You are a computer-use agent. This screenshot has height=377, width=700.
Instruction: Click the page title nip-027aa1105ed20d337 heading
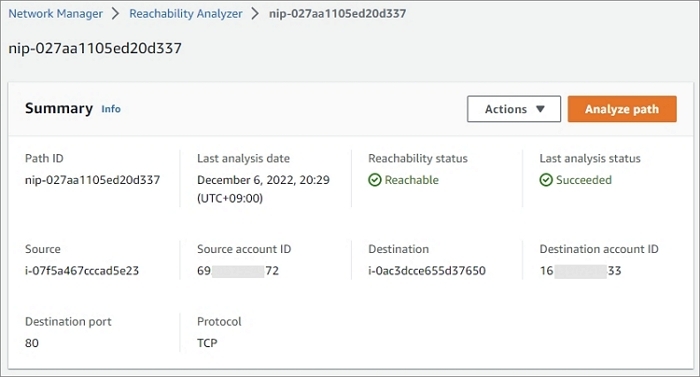coord(95,48)
